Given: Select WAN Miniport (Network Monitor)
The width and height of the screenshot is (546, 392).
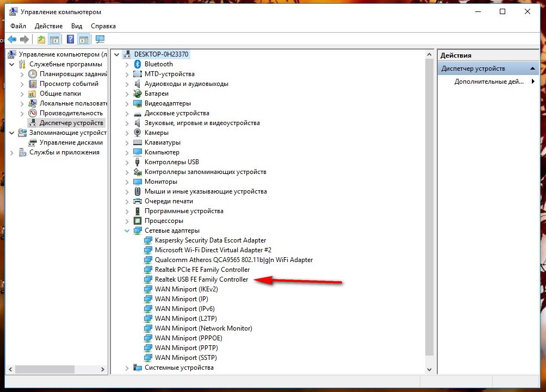Looking at the screenshot, I should [x=203, y=328].
